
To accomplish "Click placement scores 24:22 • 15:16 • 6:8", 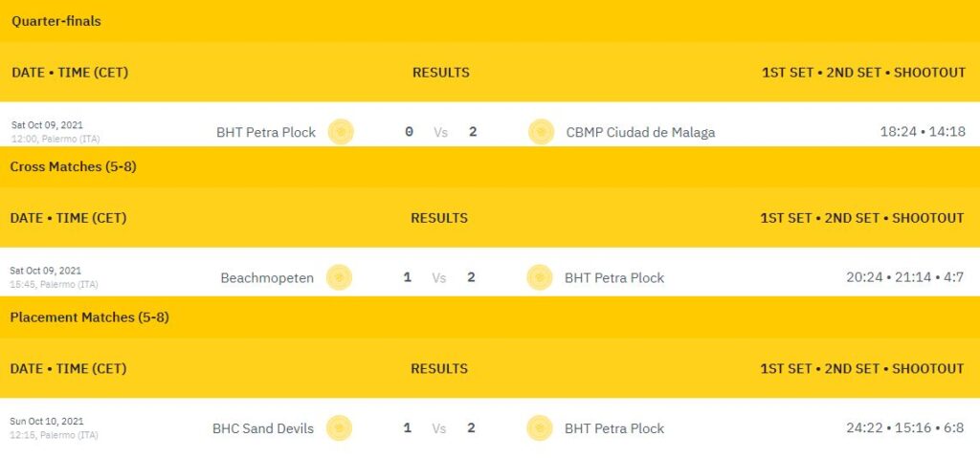I will pos(905,428).
